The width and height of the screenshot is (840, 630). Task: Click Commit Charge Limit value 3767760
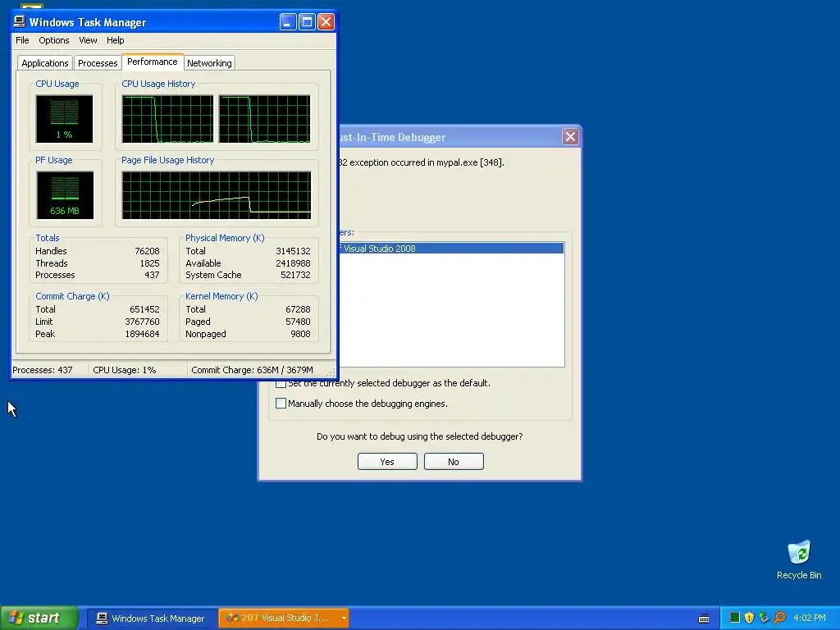pos(142,322)
